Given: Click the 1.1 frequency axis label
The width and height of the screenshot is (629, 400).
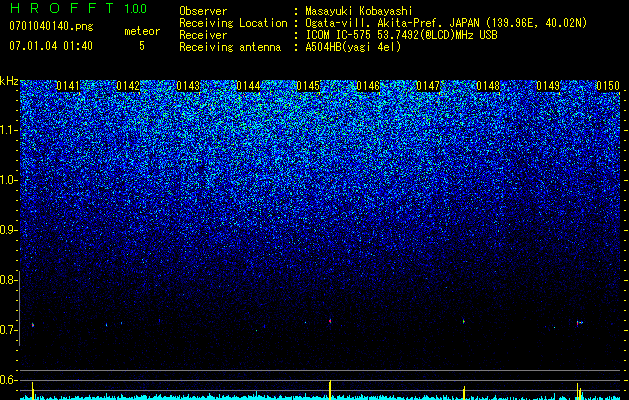Looking at the screenshot, I should pos(9,130).
